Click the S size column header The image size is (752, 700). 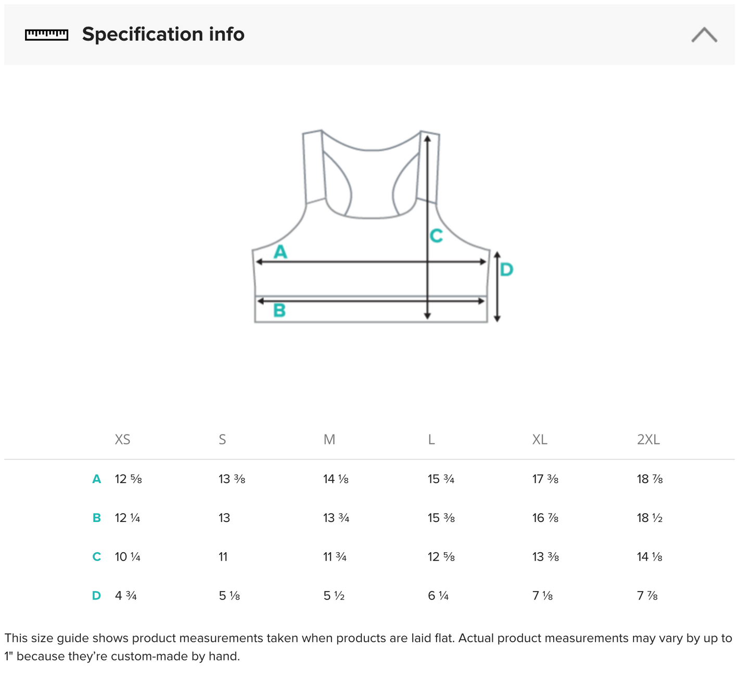click(x=222, y=440)
